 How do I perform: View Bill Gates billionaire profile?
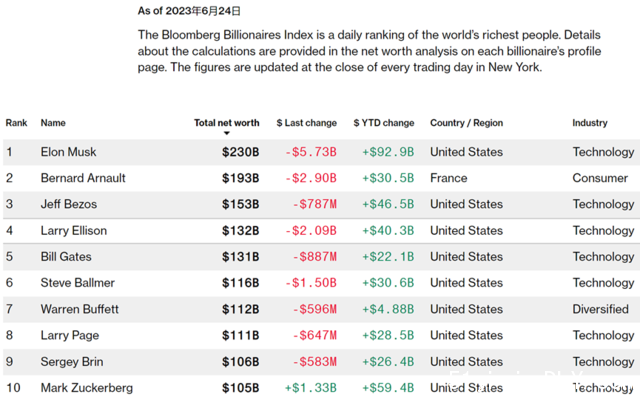coord(66,257)
